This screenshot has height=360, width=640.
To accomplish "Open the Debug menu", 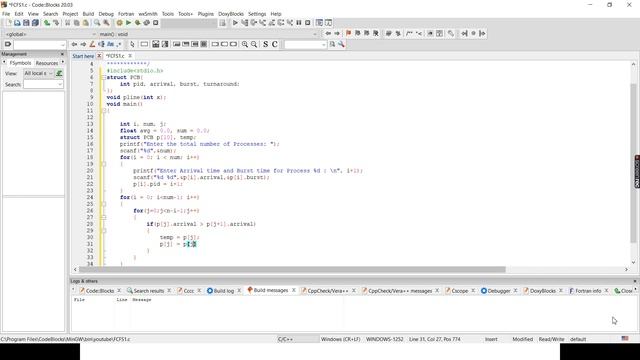I will 106,14.
